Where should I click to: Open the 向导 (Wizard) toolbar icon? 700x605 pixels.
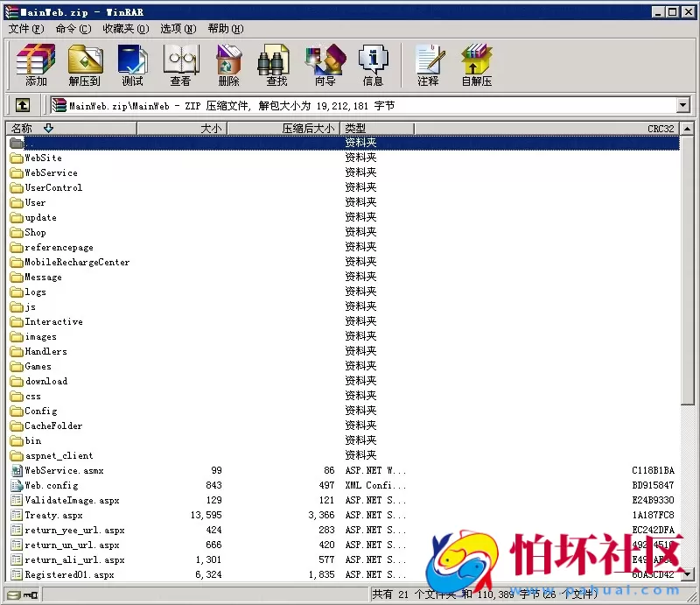[x=325, y=65]
